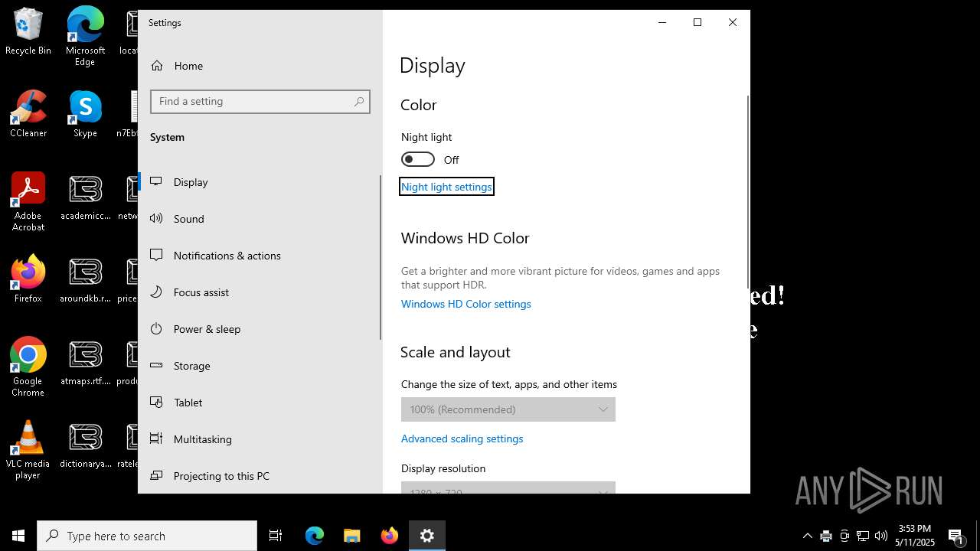The image size is (980, 551).
Task: Click the Find a setting search box
Action: pos(260,101)
